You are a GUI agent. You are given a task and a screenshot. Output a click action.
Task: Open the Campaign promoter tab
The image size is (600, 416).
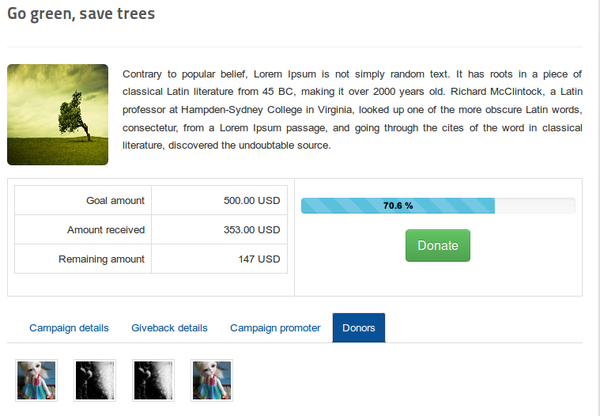click(275, 328)
